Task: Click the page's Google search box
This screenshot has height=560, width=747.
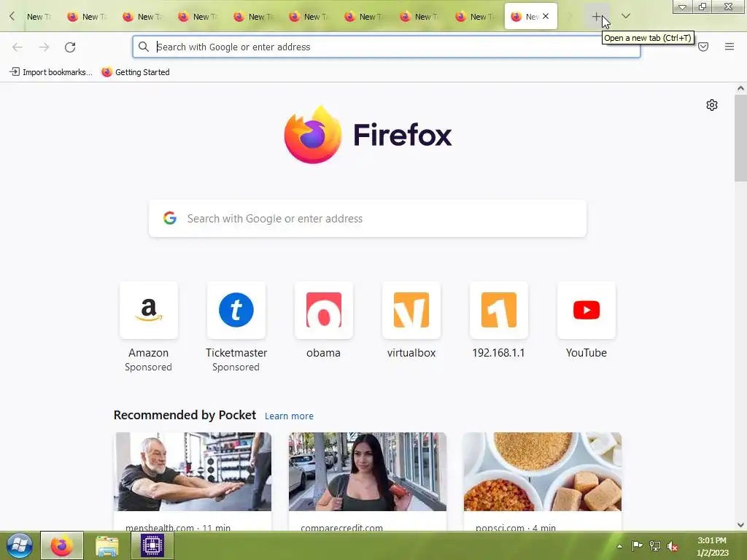Action: pyautogui.click(x=368, y=219)
